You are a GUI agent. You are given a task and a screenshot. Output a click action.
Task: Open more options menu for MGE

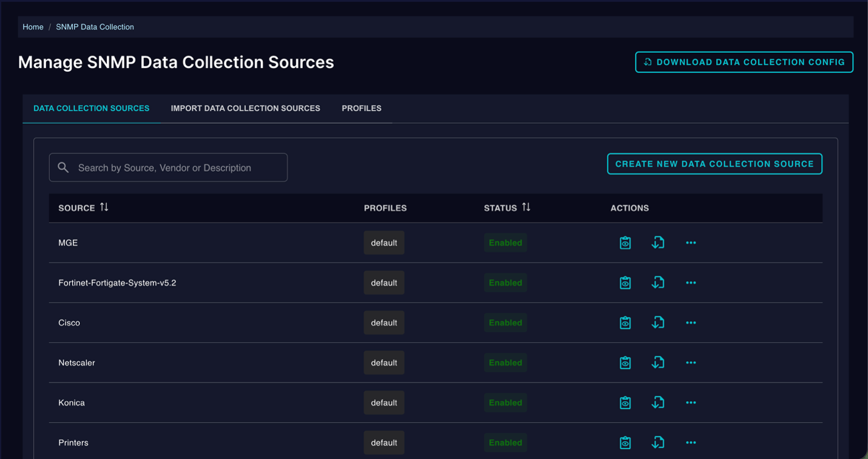691,243
